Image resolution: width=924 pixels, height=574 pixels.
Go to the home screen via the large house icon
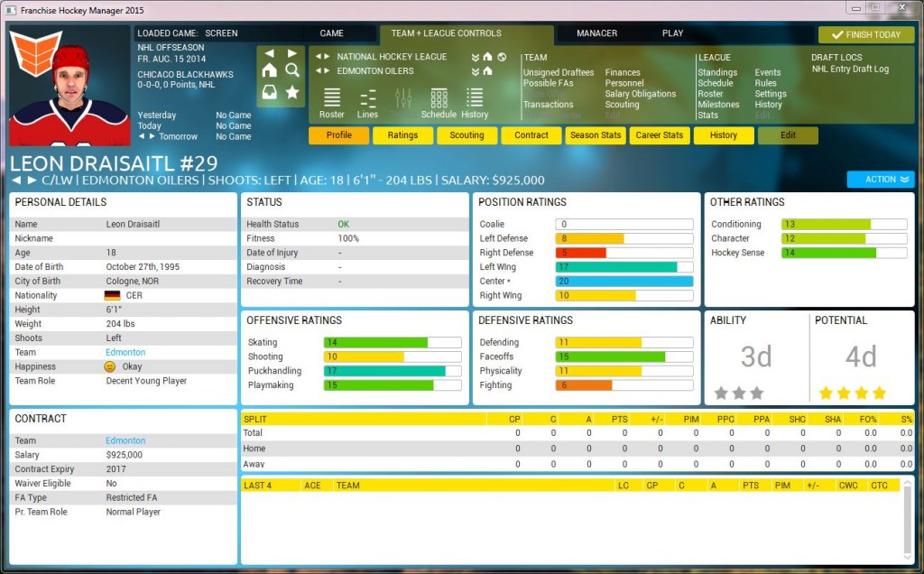269,70
